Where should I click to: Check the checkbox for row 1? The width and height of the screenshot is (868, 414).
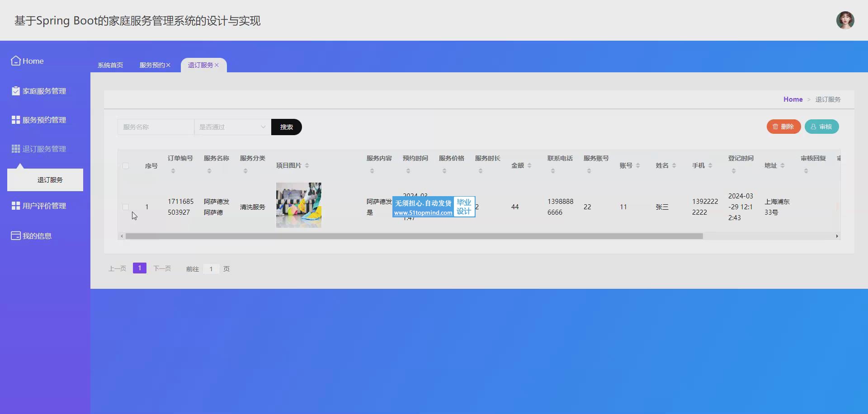click(x=126, y=207)
